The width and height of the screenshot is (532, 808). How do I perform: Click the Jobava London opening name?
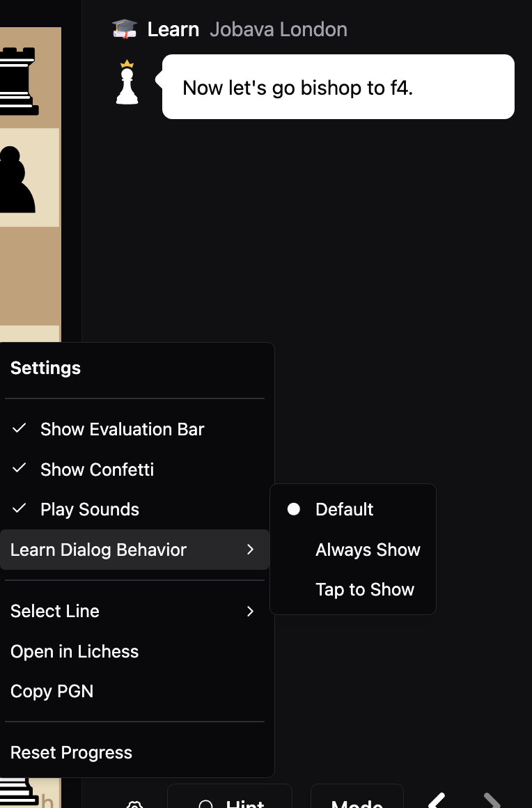point(279,29)
